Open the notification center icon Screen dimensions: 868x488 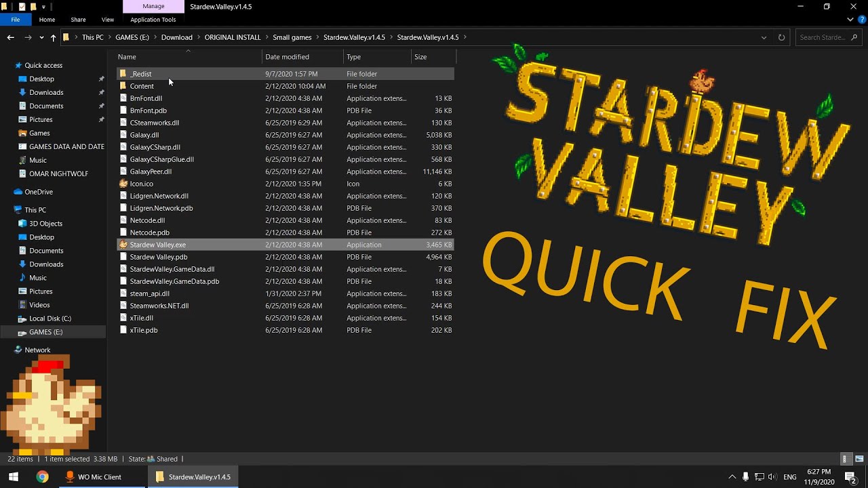tap(850, 477)
